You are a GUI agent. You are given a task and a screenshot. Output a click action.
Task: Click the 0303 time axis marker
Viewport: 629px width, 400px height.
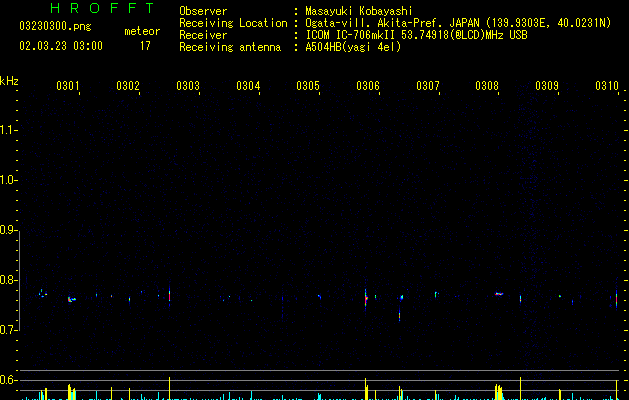coord(188,86)
